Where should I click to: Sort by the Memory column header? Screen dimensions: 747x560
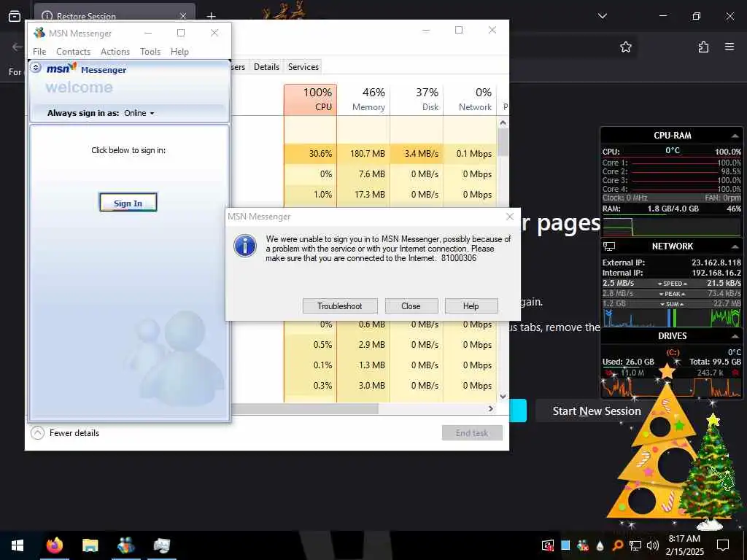(363, 99)
